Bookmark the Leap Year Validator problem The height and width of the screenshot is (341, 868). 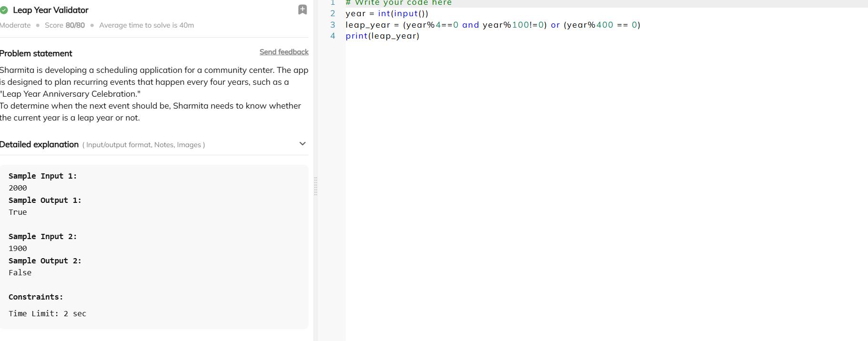pos(302,10)
